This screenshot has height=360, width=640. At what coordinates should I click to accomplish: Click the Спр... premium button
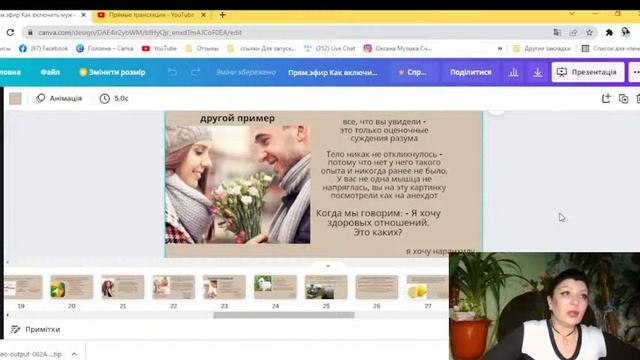click(412, 72)
